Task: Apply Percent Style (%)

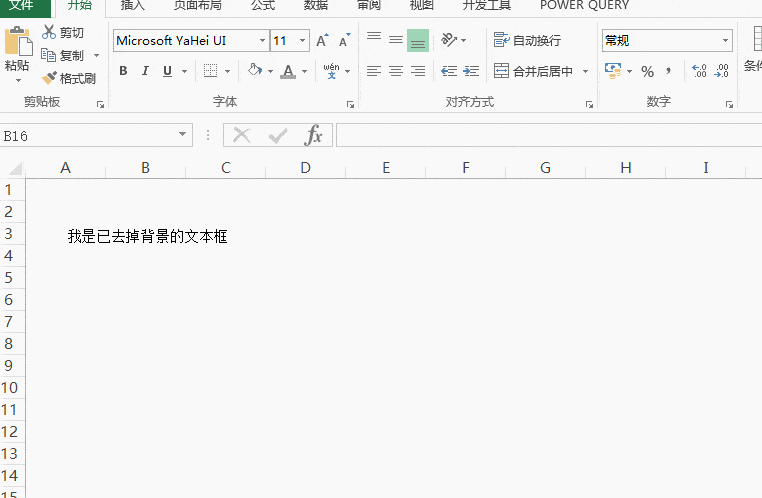Action: point(647,71)
